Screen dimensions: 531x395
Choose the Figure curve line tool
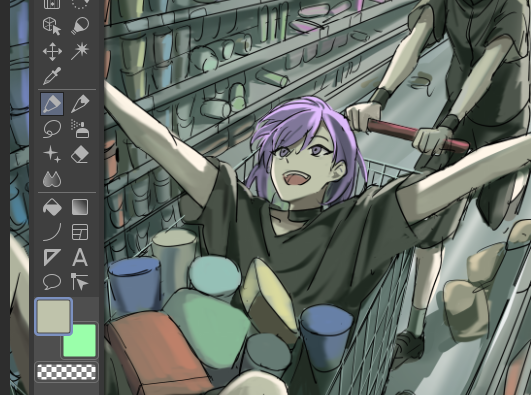tap(52, 232)
